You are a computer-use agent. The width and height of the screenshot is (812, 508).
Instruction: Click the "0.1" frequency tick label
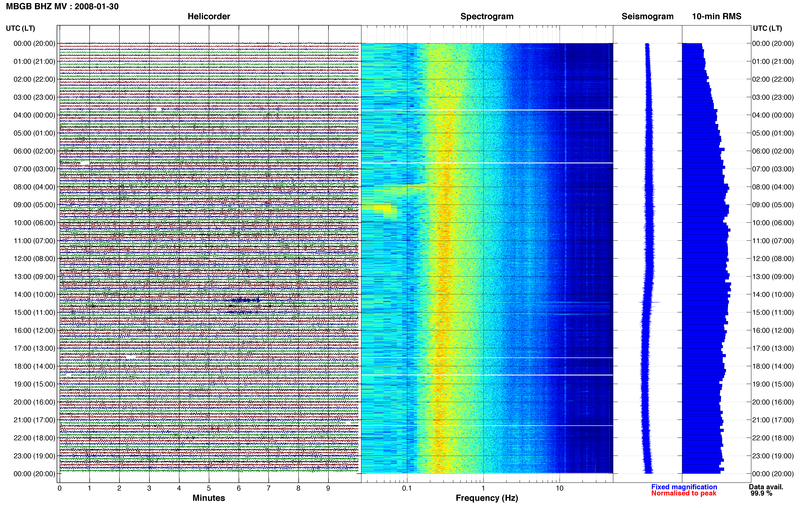click(407, 488)
